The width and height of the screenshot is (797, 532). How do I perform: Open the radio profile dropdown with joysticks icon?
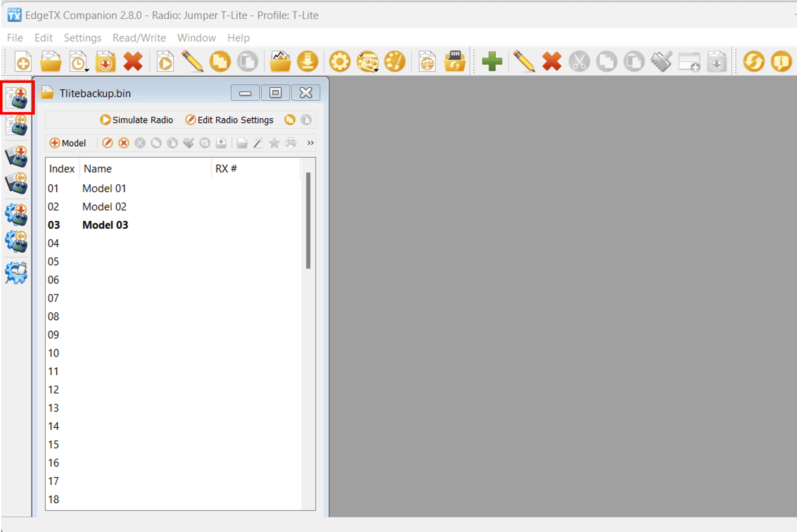point(368,62)
